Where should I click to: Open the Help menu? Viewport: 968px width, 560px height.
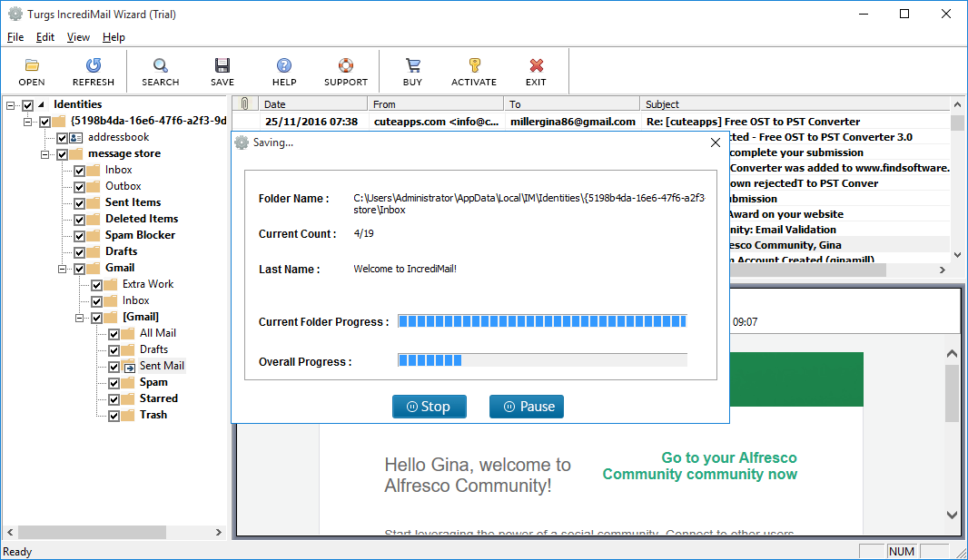click(114, 37)
